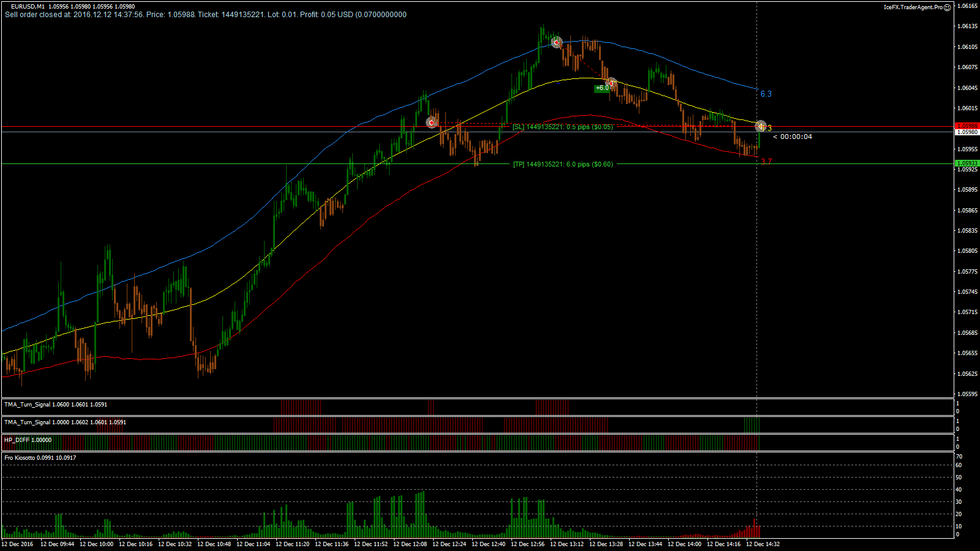Viewport: 980px width, 551px height.
Task: Click the 12 Dec 10:32 time label
Action: (x=175, y=544)
